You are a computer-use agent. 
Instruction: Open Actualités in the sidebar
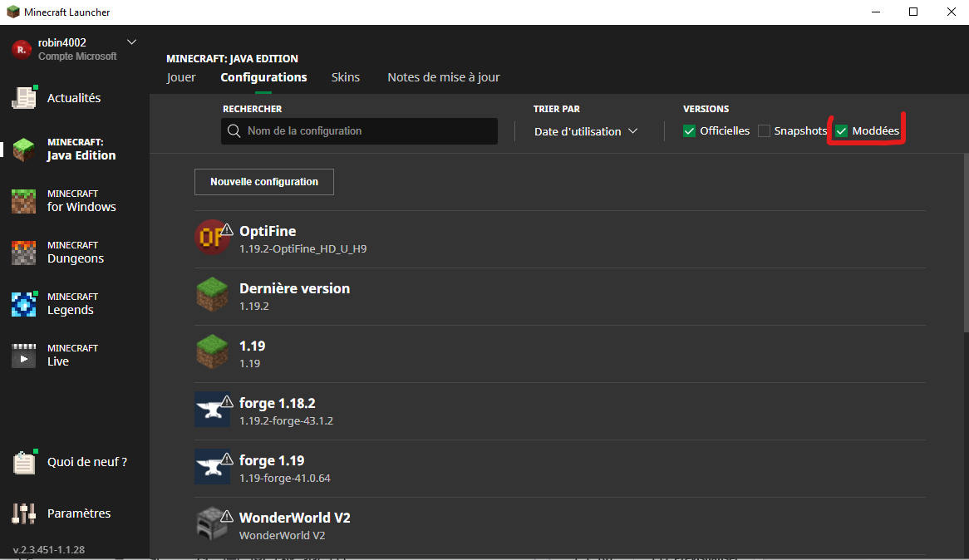[x=74, y=98]
